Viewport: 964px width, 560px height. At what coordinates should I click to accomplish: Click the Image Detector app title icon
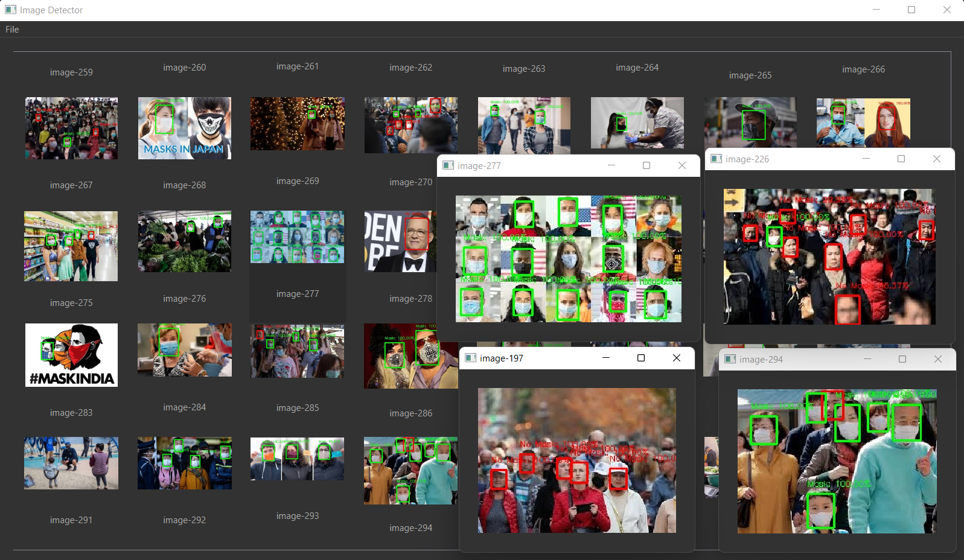[11, 10]
